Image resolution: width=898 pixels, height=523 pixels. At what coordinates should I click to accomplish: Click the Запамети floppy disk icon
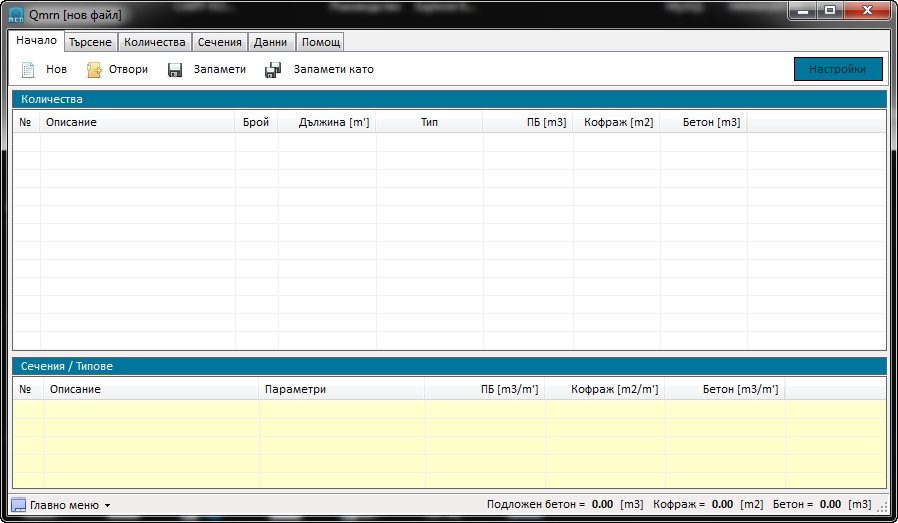[175, 70]
